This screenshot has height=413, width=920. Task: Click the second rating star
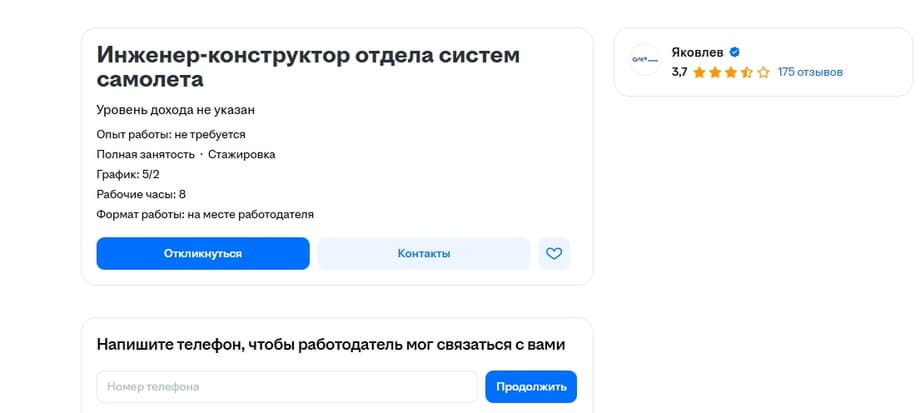tap(715, 72)
